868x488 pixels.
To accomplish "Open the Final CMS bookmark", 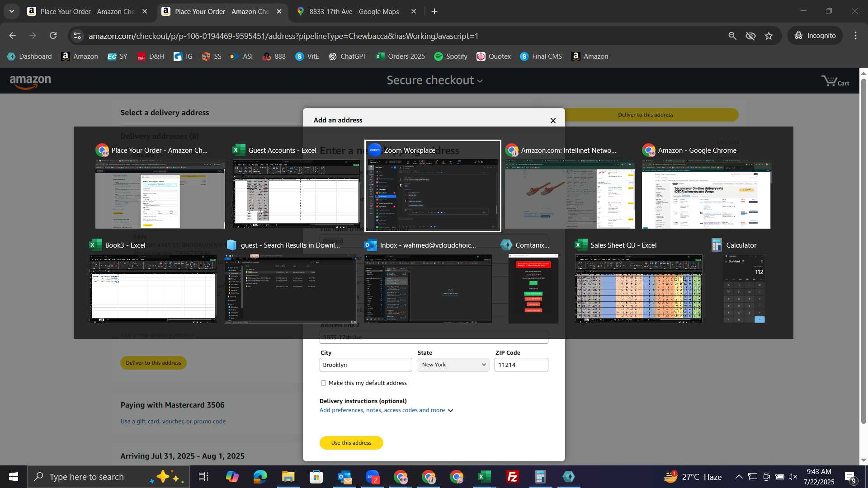I will pos(541,56).
